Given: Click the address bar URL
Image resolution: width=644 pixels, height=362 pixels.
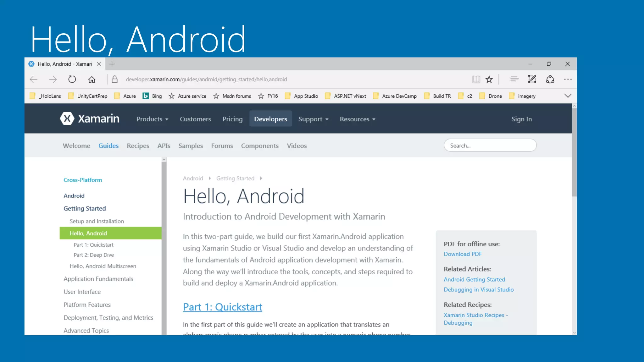Looking at the screenshot, I should [x=206, y=80].
